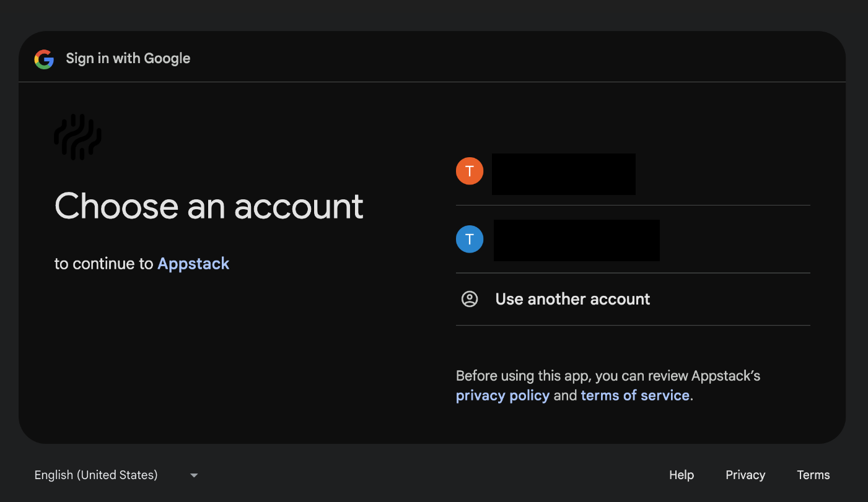Open the Help footer link

pyautogui.click(x=682, y=475)
